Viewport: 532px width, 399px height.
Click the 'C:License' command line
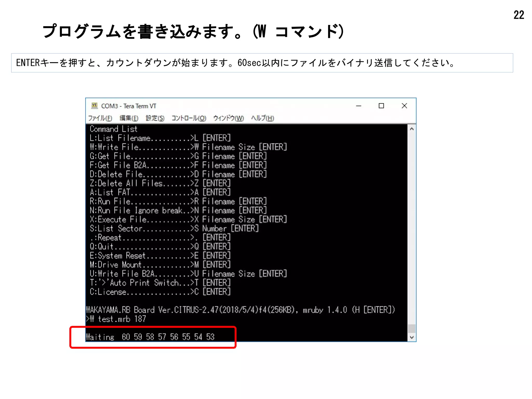160,292
